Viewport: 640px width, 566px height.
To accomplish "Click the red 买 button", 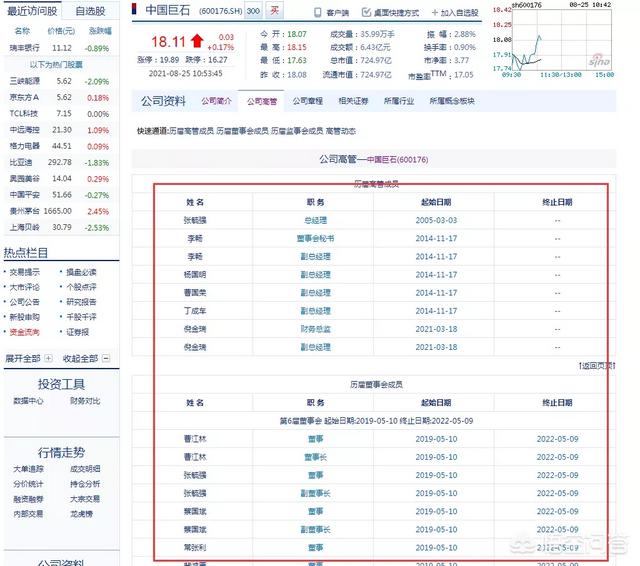I will [274, 10].
